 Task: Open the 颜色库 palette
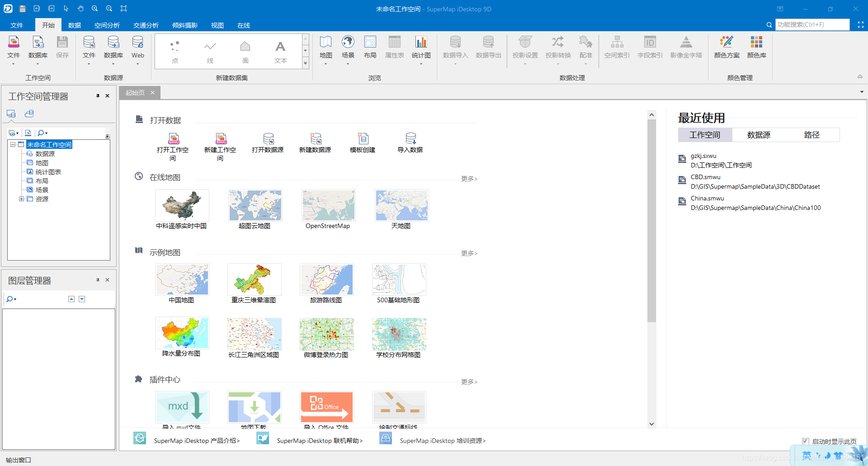click(x=756, y=47)
